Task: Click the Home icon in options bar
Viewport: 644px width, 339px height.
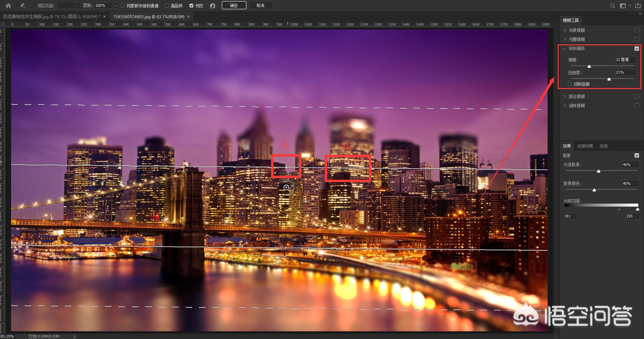Action: point(8,6)
